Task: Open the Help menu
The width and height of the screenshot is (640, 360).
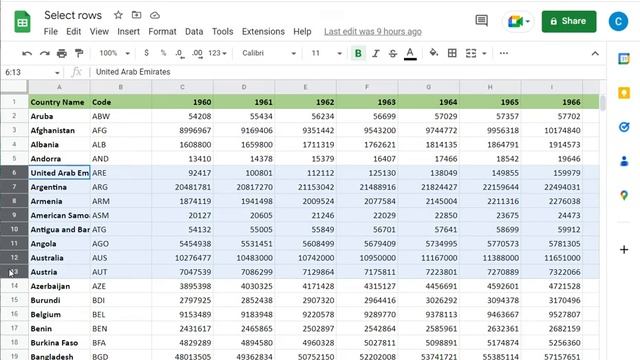Action: [302, 31]
